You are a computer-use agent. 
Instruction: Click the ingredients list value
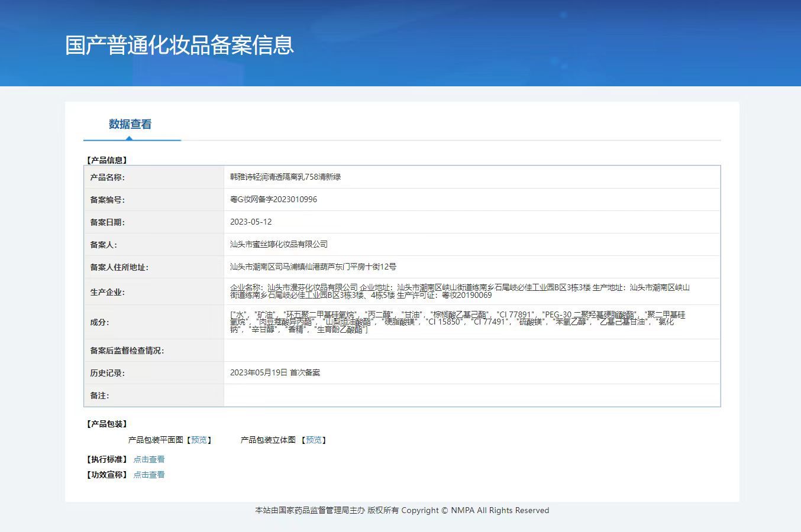458,322
